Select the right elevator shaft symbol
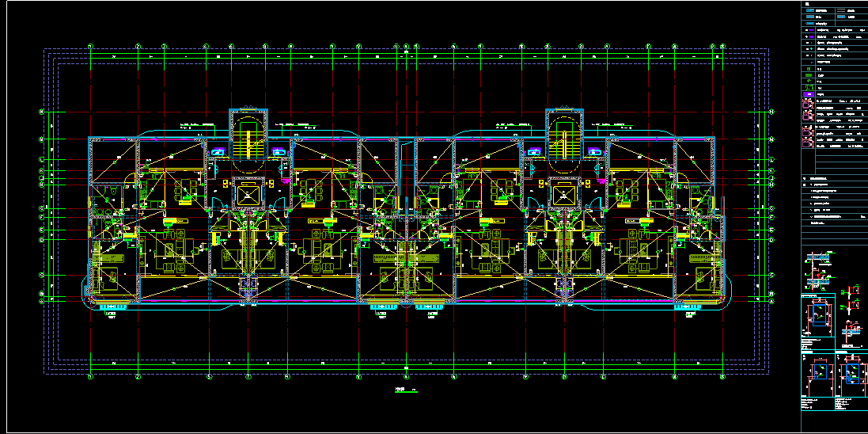The width and height of the screenshot is (868, 434). [x=564, y=193]
